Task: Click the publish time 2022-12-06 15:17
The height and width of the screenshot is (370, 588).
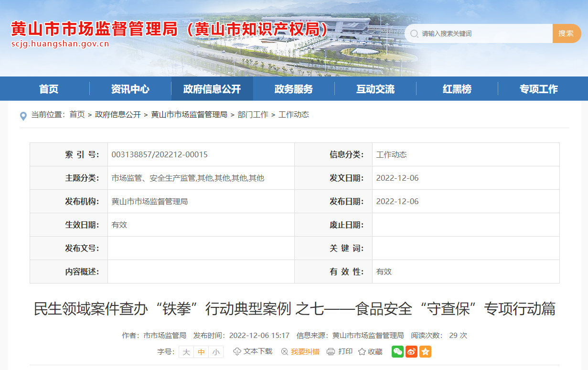Action: tap(259, 336)
